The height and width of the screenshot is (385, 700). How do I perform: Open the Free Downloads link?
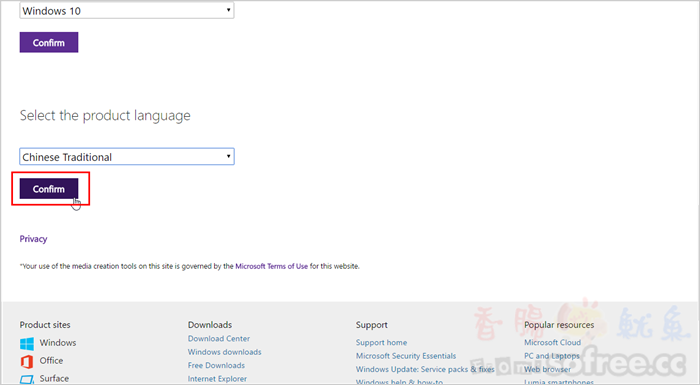pyautogui.click(x=216, y=365)
